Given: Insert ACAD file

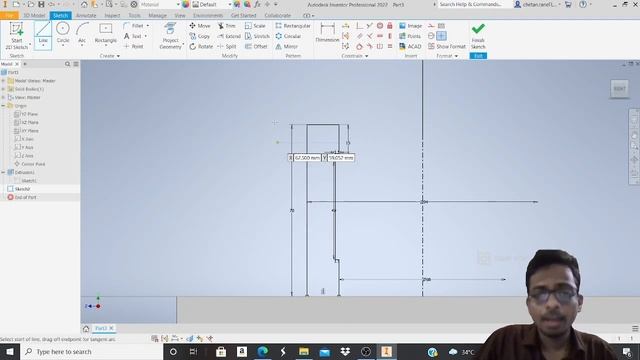Looking at the screenshot, I should coord(410,46).
